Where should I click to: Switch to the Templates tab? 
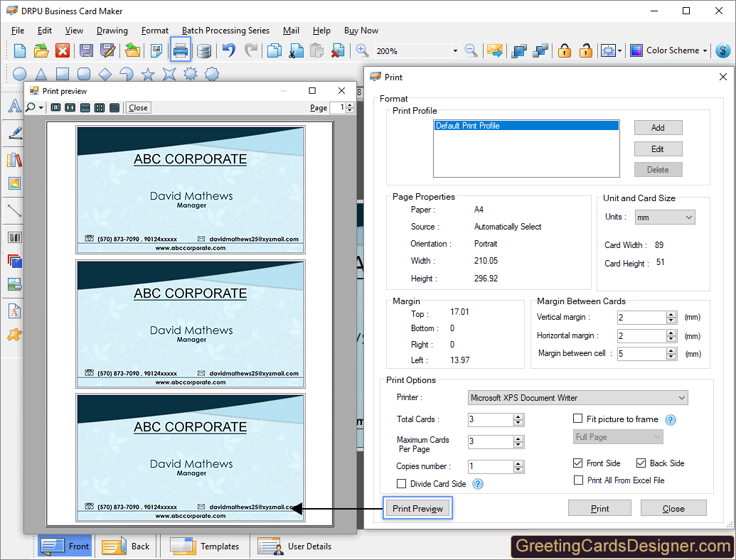click(205, 546)
